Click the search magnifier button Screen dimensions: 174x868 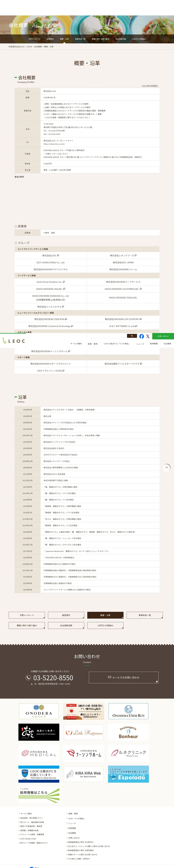tap(132, 336)
